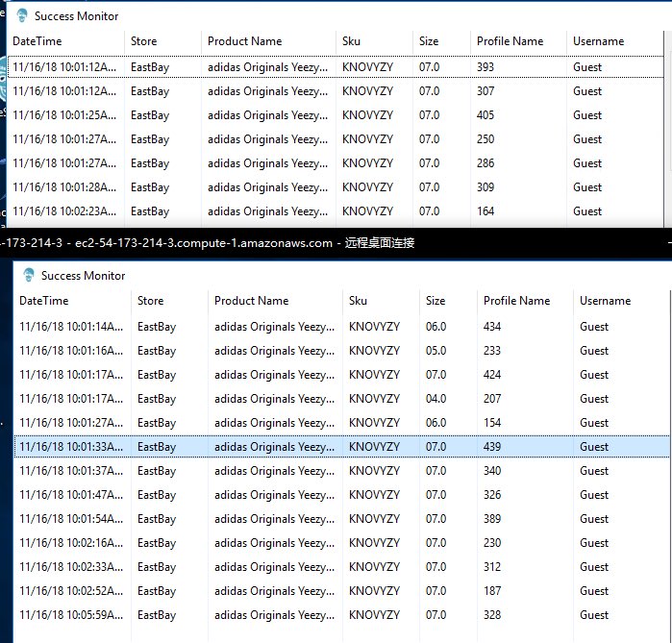Click size 05.0 cell in lower table
This screenshot has width=672, height=643.
(436, 351)
